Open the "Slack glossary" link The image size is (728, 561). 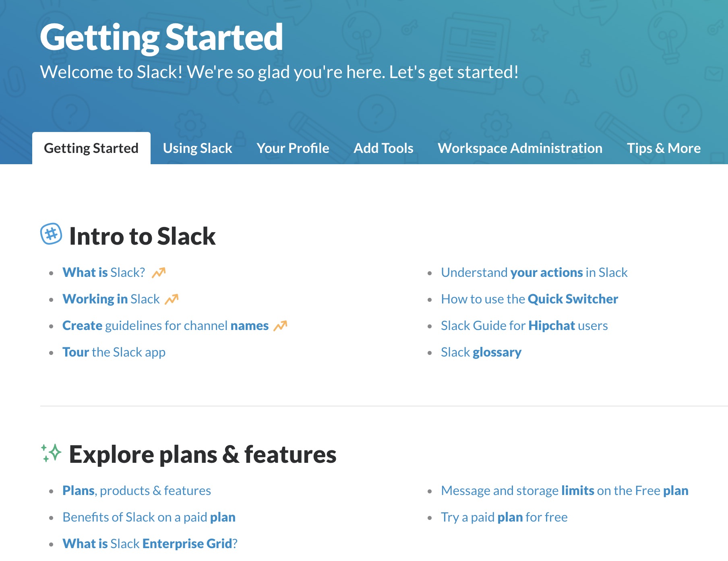click(x=481, y=352)
